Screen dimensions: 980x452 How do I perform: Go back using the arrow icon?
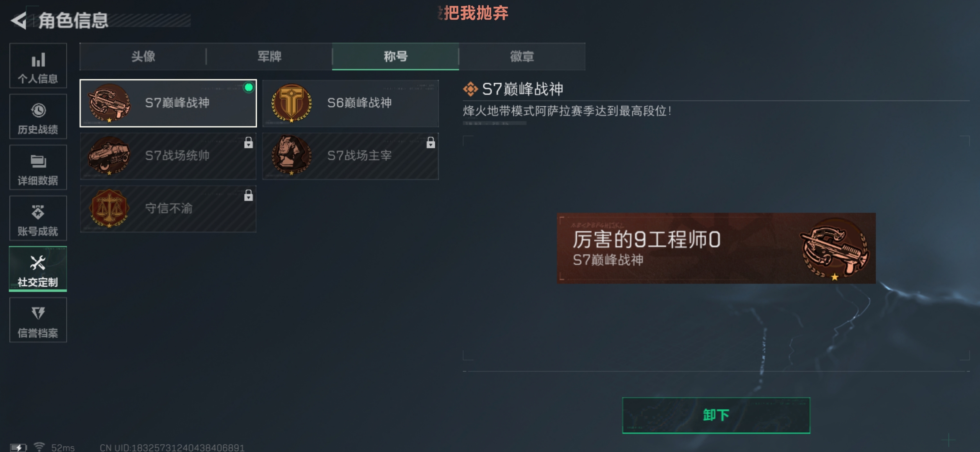19,21
